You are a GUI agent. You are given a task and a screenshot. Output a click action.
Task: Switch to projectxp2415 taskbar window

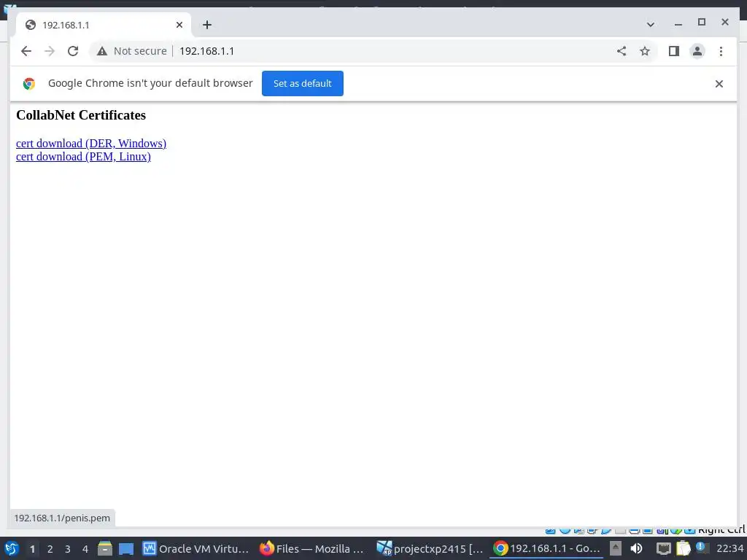click(430, 548)
